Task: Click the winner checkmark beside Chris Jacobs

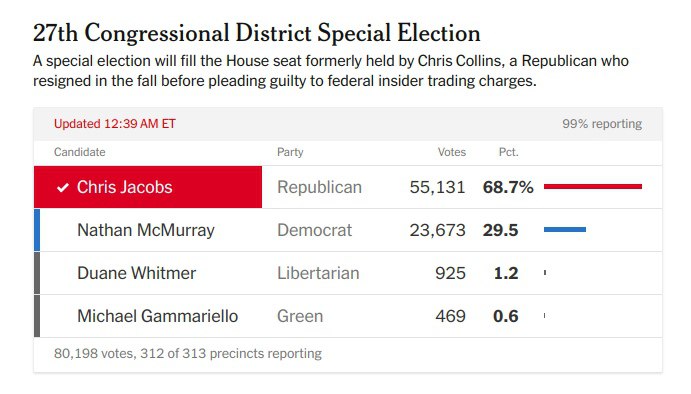Action: click(x=63, y=188)
